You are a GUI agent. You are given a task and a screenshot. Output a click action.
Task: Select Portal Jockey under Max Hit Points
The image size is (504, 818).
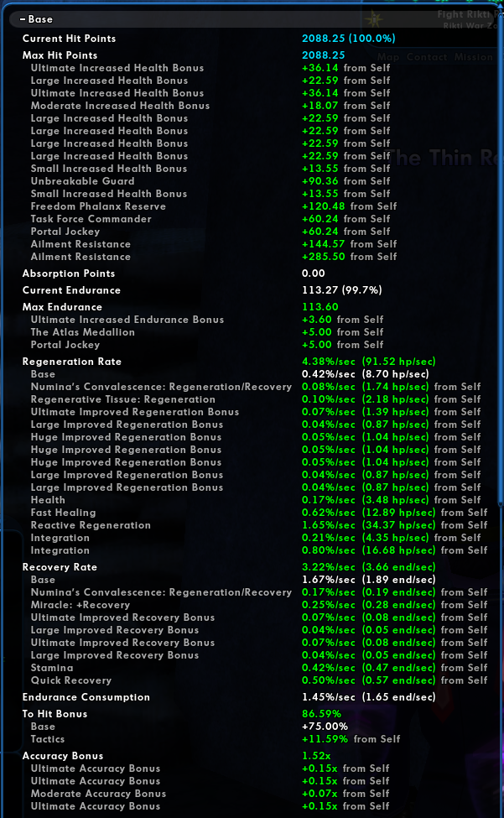65,232
